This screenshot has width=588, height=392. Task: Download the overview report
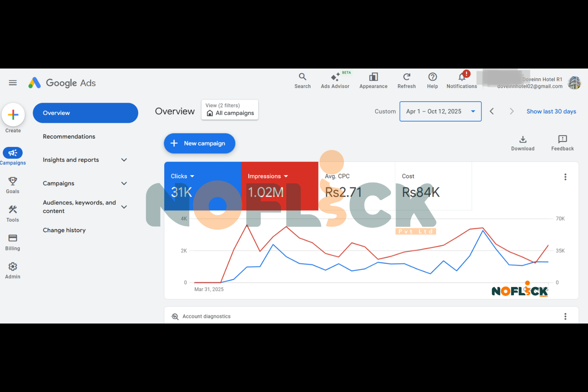coord(523,143)
